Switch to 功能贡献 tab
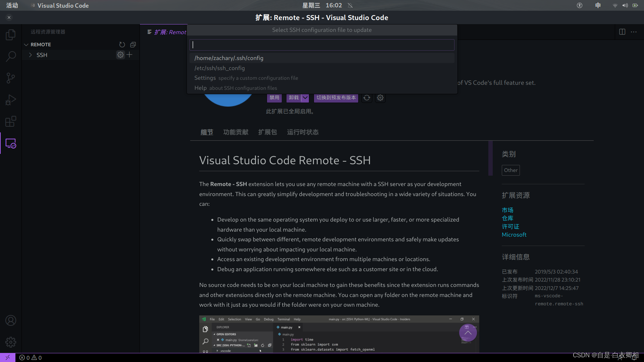 click(x=236, y=132)
